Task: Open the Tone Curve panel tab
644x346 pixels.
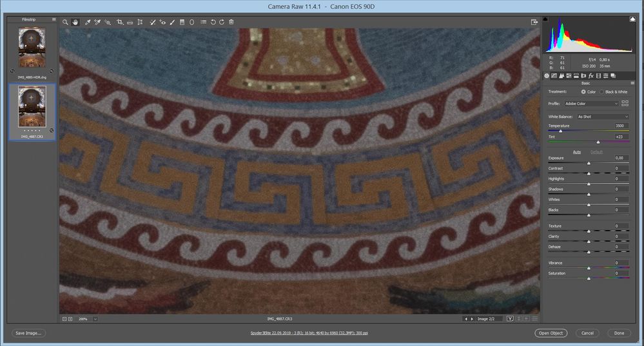Action: [554, 75]
